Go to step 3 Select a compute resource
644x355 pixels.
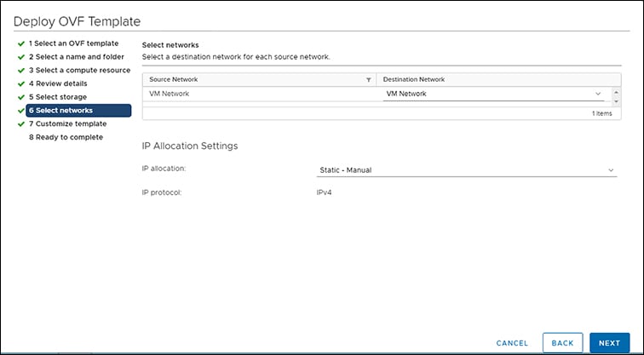coord(79,70)
